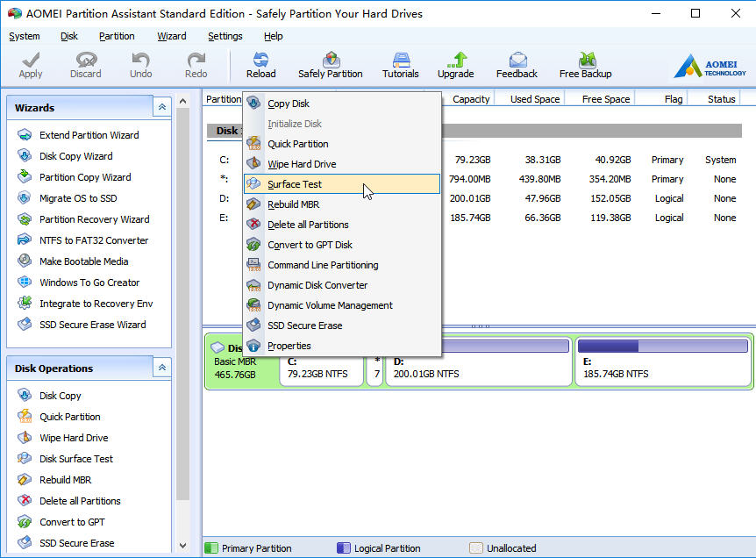The image size is (756, 558).
Task: Start Partition Copy Wizard
Action: click(85, 177)
